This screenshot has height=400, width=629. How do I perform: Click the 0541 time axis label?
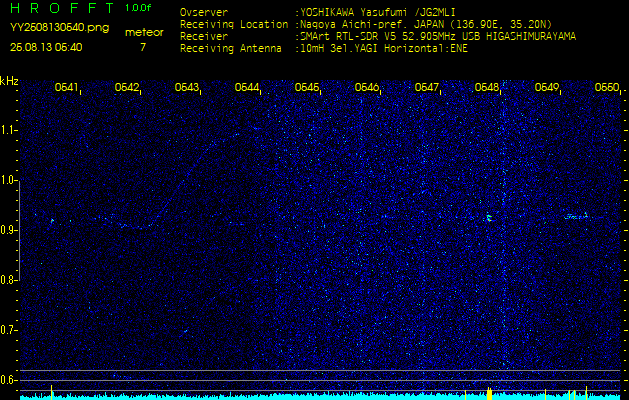[x=66, y=87]
